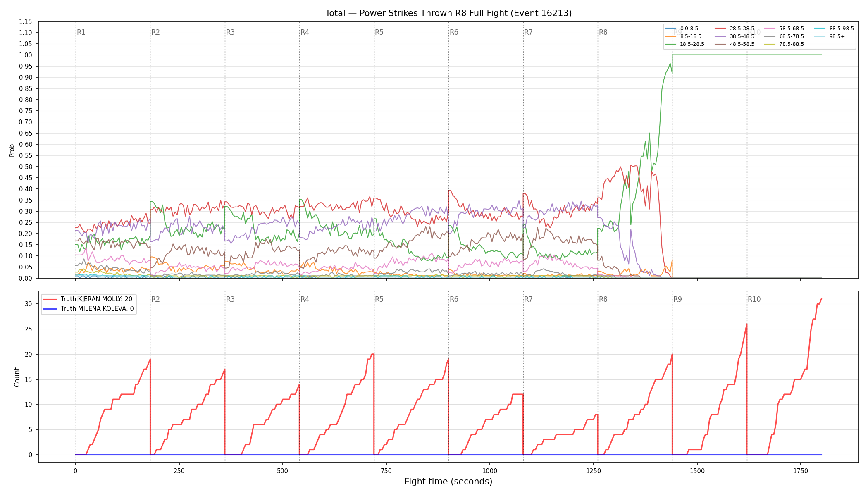Click the 1500 tick on the time axis

point(697,471)
